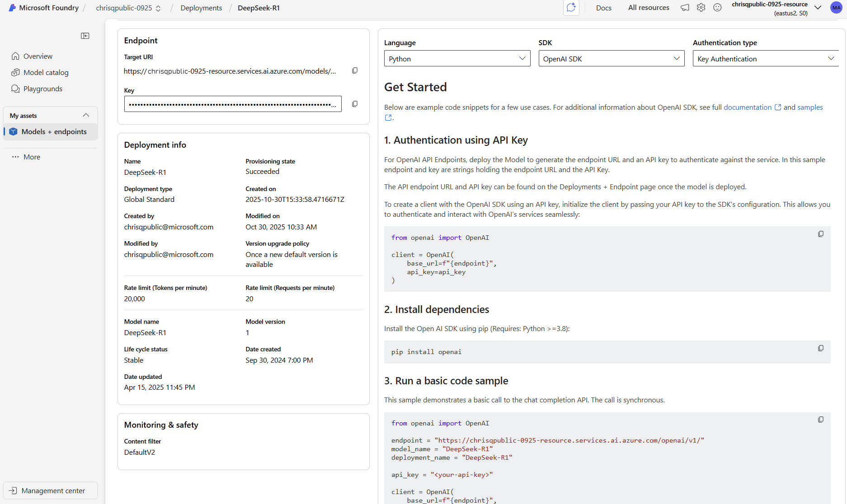The width and height of the screenshot is (847, 504).
Task: Switch project using chrisqpublic-0925 selector
Action: point(128,8)
